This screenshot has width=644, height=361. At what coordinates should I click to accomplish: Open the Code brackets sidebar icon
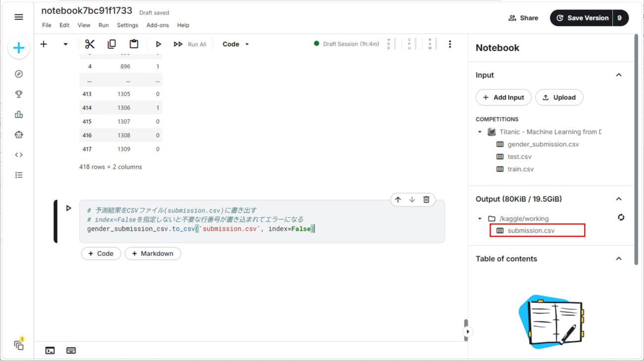click(19, 155)
